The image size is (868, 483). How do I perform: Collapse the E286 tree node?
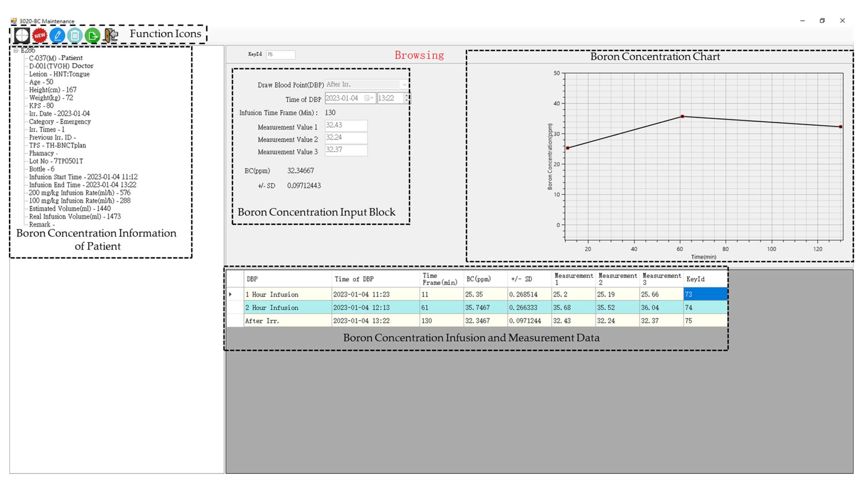pyautogui.click(x=15, y=51)
